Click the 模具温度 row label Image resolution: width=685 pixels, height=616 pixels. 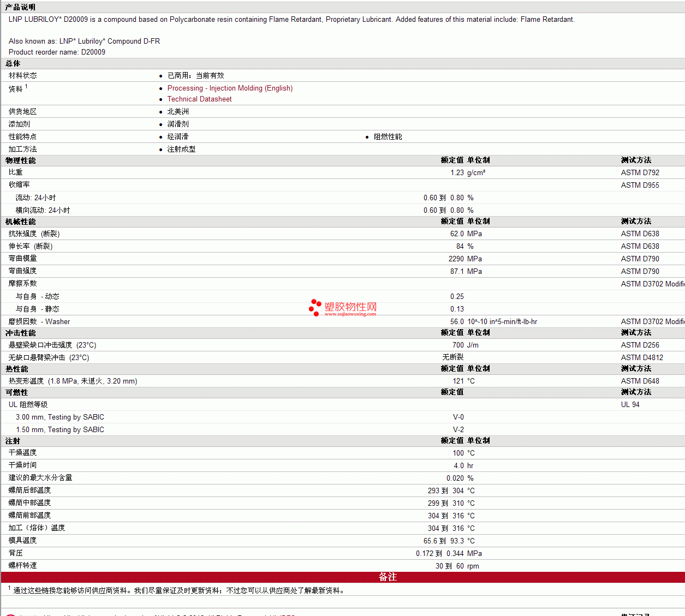tap(23, 541)
